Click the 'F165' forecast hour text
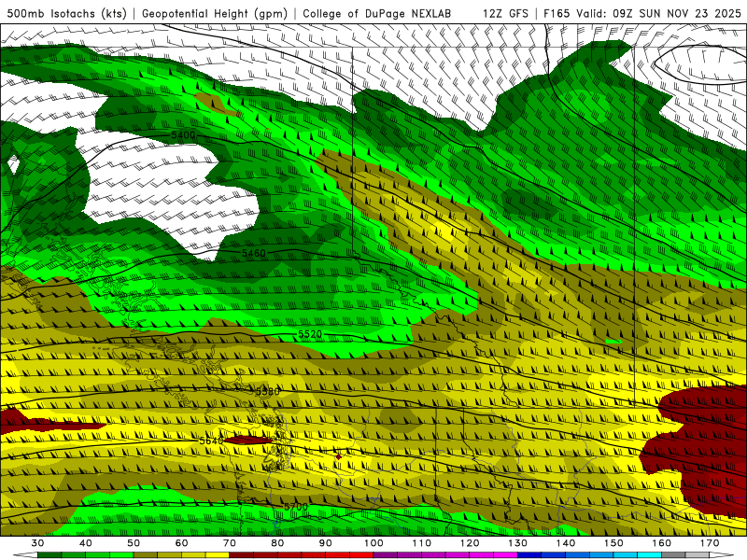The width and height of the screenshot is (747, 560). point(557,13)
